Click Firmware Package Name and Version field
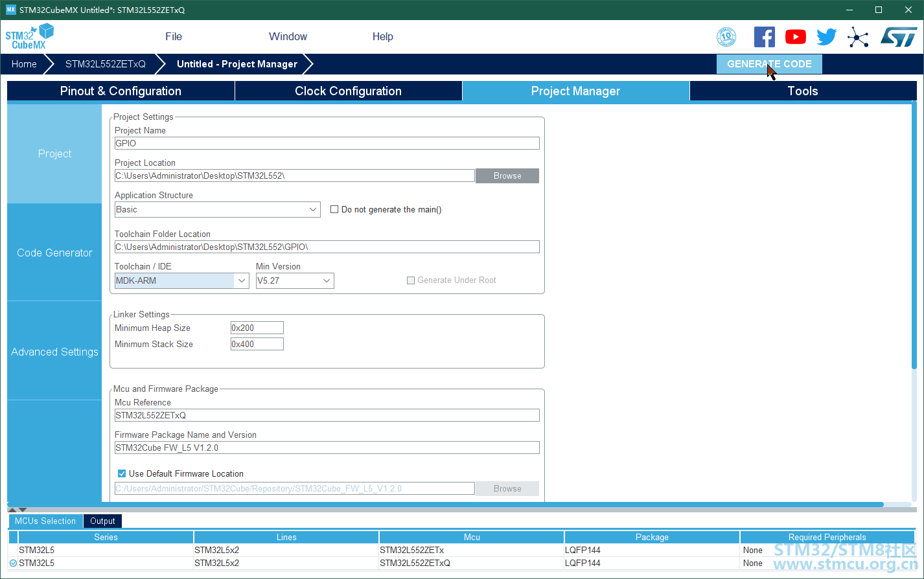Screen dimensions: 924x579 (327, 448)
